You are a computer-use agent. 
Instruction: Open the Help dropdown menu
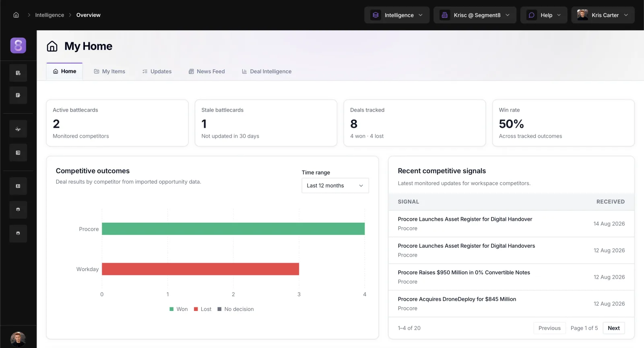pyautogui.click(x=544, y=15)
